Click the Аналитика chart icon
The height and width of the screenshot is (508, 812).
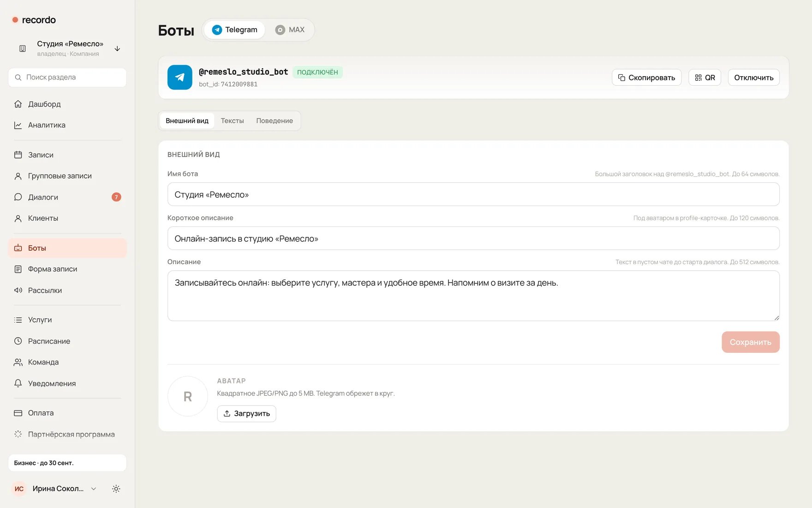click(x=18, y=125)
